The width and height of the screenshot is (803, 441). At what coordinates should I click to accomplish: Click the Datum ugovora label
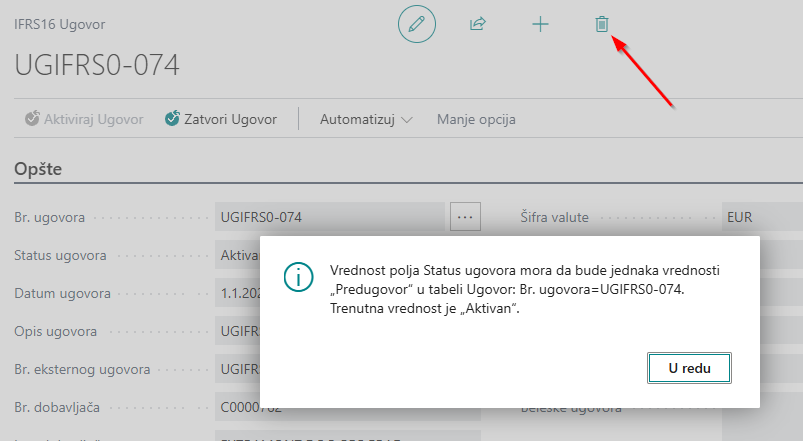(x=62, y=293)
